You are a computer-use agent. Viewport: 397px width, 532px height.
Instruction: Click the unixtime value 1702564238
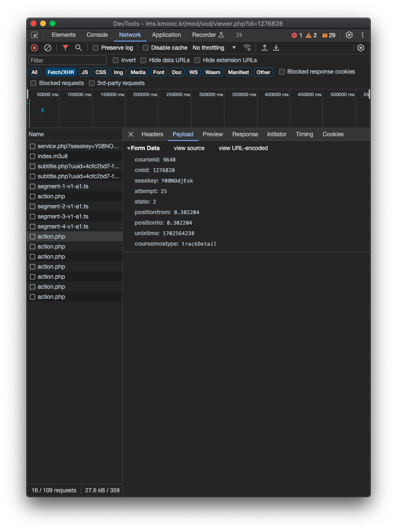coord(178,233)
